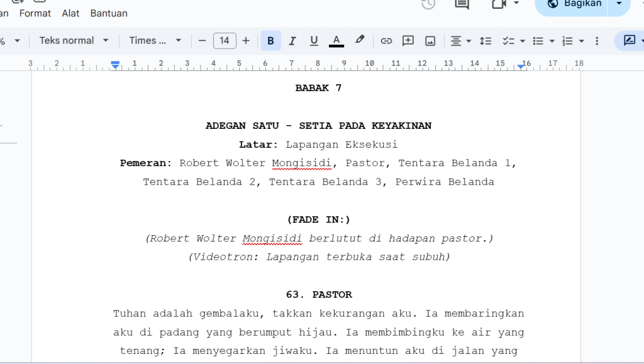644x364 pixels.
Task: Show all comments icon in header
Action: (x=462, y=4)
